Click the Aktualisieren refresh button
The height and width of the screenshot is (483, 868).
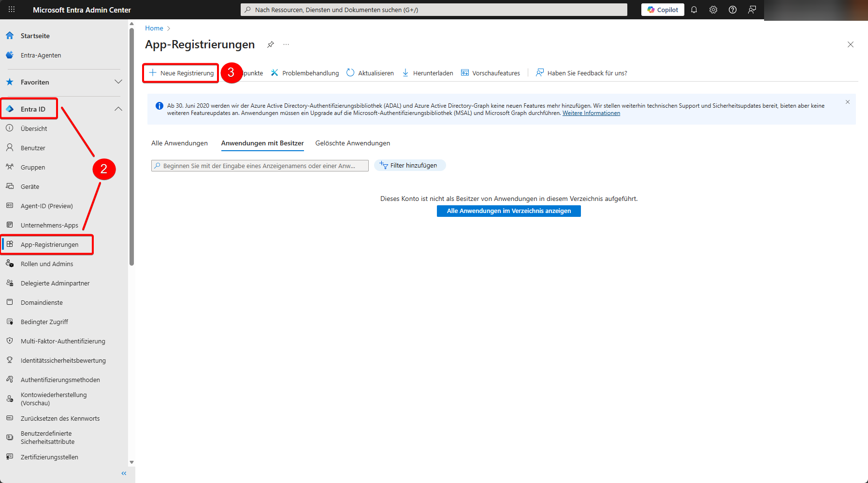pos(370,73)
